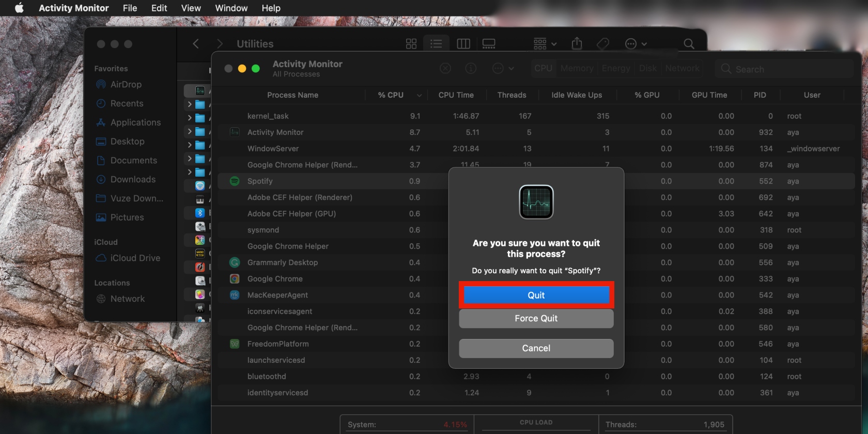Open Documents in Finder sidebar
Image resolution: width=868 pixels, height=434 pixels.
[x=127, y=161]
